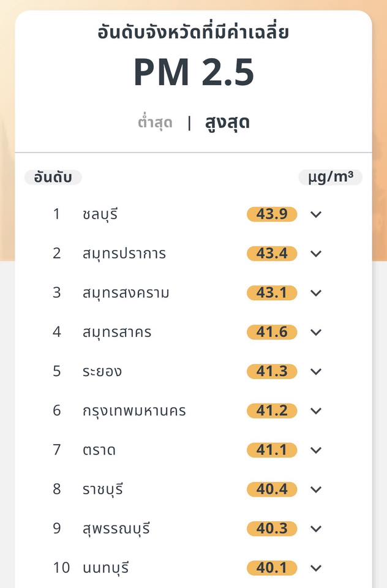
Task: Expand the ราชบุรี row chevron
Action: point(316,489)
